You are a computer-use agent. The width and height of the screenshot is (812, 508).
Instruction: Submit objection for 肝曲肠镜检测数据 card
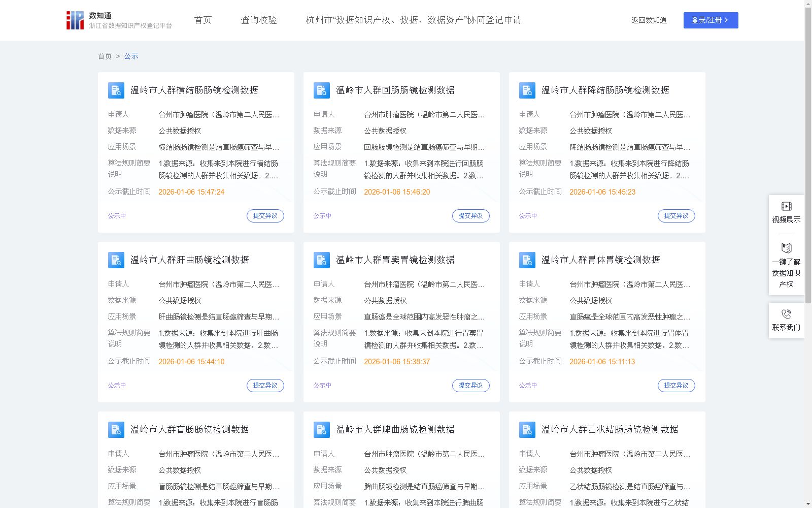click(265, 386)
